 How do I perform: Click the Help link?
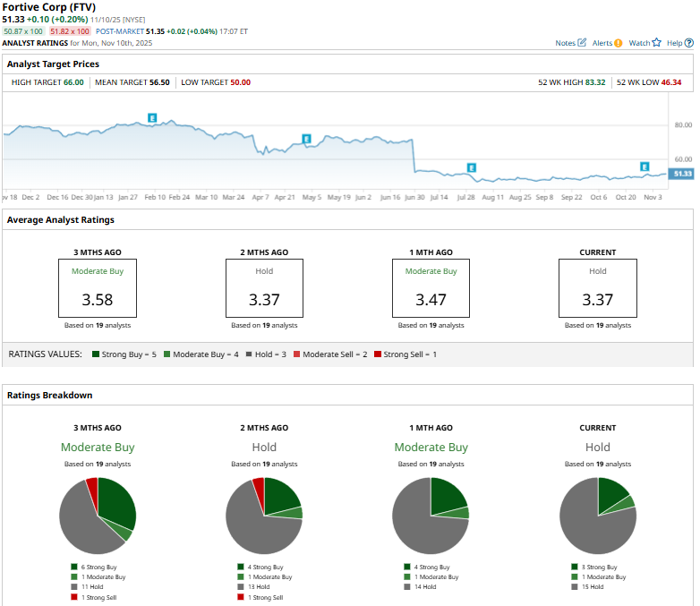click(x=675, y=43)
